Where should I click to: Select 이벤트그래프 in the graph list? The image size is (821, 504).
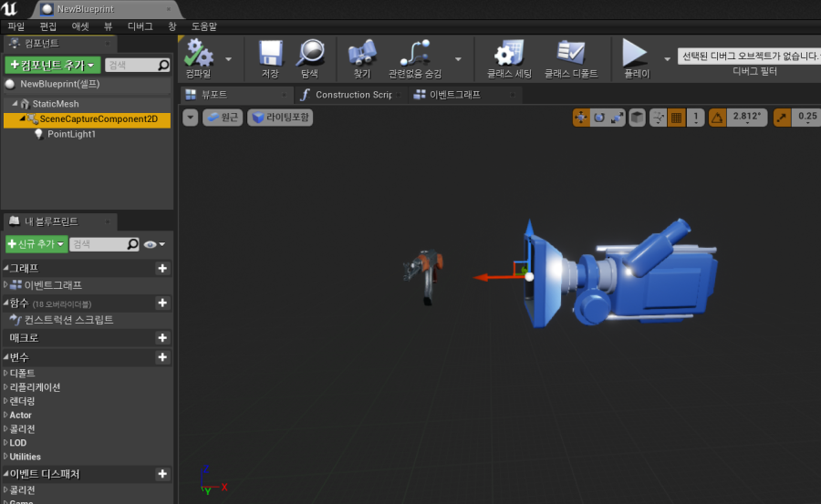(x=52, y=285)
